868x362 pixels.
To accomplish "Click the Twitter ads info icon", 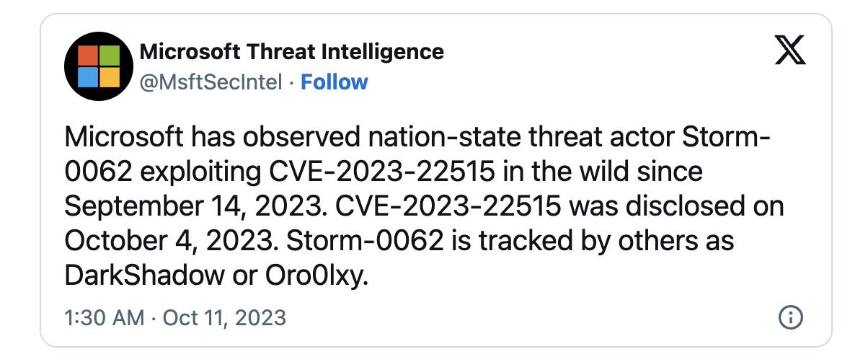I will (792, 318).
